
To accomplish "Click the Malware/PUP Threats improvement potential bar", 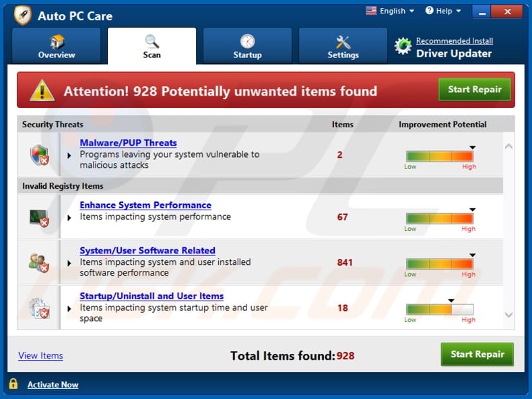I will click(440, 156).
